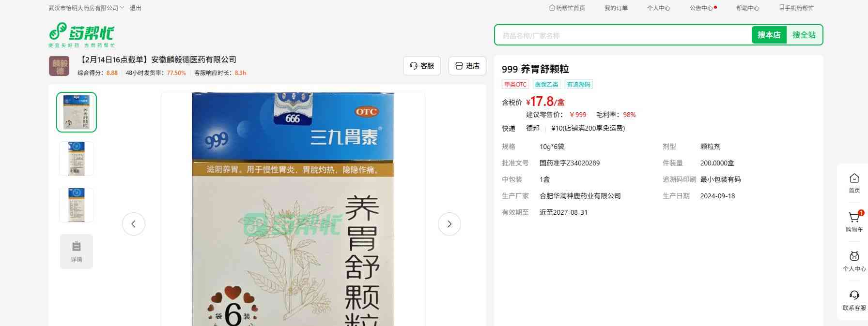Click 首页 icon in side toolbar
868x326 pixels.
click(x=854, y=183)
